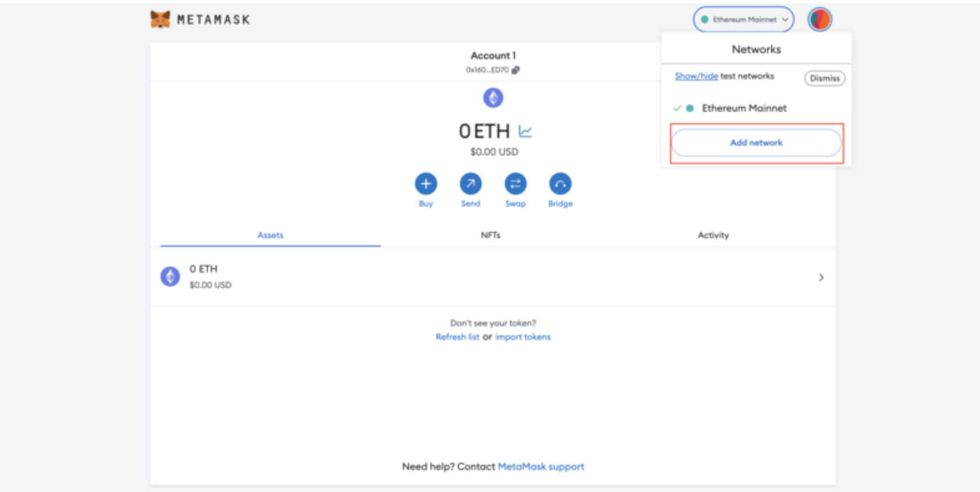Open the Swap icon button
Viewport: 980px width, 492px height.
pos(515,184)
